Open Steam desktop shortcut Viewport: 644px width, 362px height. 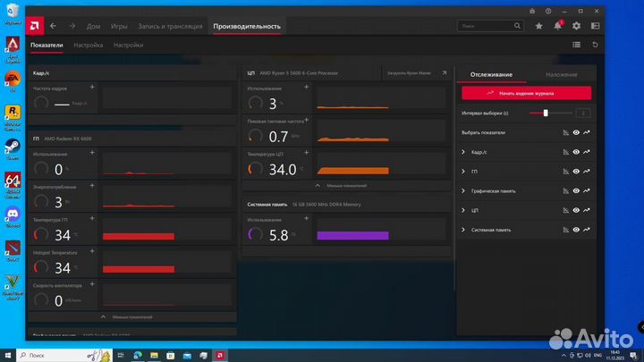click(x=13, y=149)
